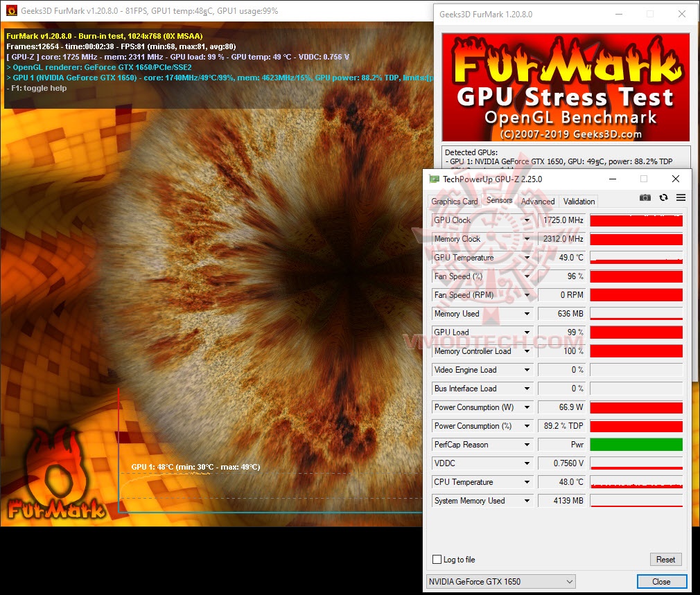Screen dimensions: 700x595
Task: Open the Bus Interface Load dropdown
Action: click(527, 389)
